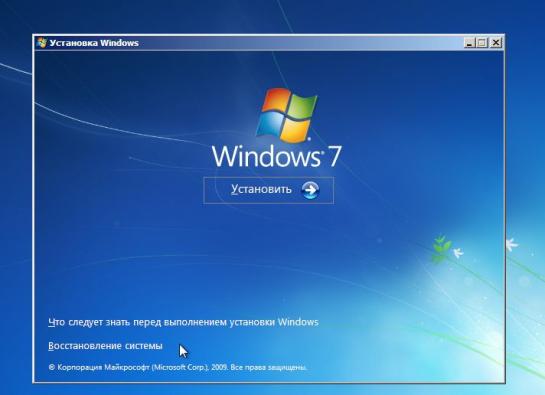Screen dimensions: 545x395
Task: Click the green leaves decoration in background
Action: coord(441,248)
